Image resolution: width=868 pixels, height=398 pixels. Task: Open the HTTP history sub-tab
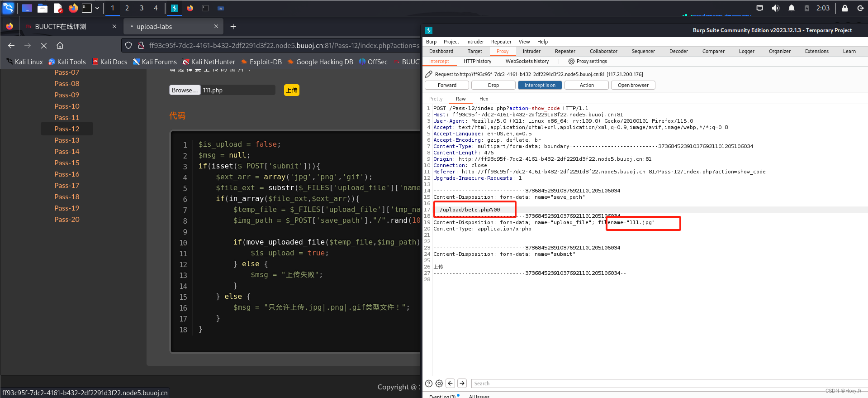(x=477, y=61)
